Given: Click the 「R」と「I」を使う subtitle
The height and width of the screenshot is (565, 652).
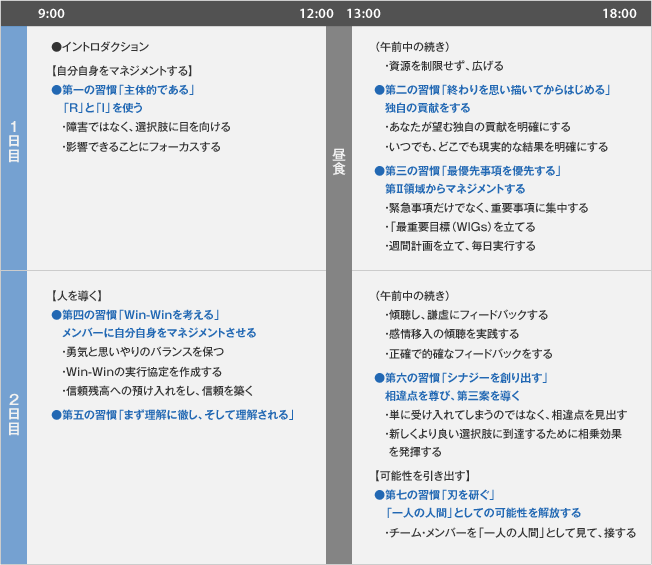Looking at the screenshot, I should pos(103,108).
